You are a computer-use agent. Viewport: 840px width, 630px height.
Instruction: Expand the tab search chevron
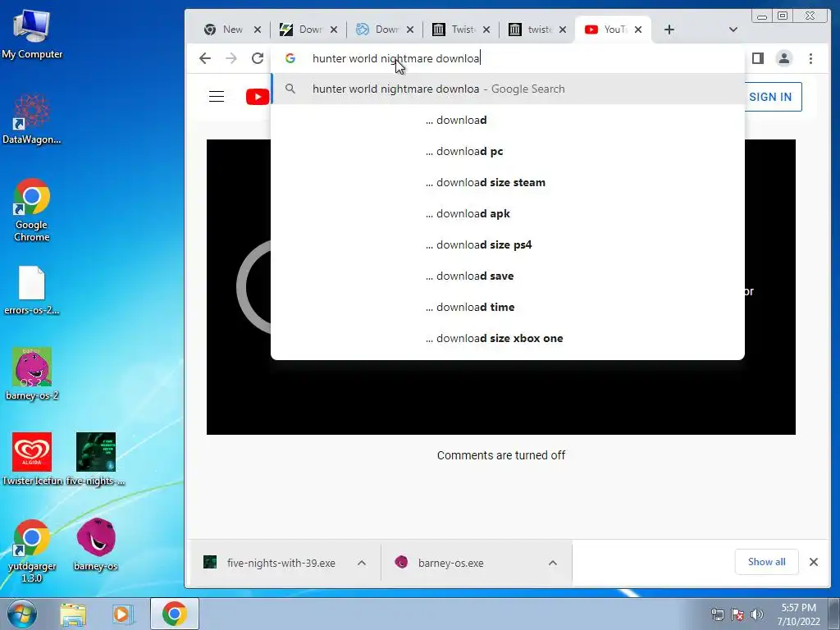(x=733, y=30)
